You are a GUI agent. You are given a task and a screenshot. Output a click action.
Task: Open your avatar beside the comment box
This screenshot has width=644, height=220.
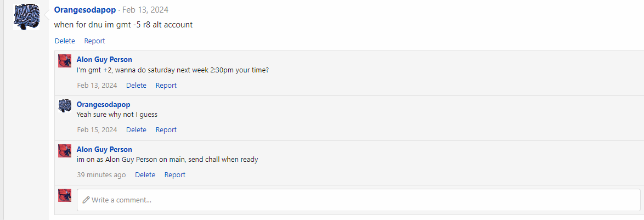click(x=65, y=195)
